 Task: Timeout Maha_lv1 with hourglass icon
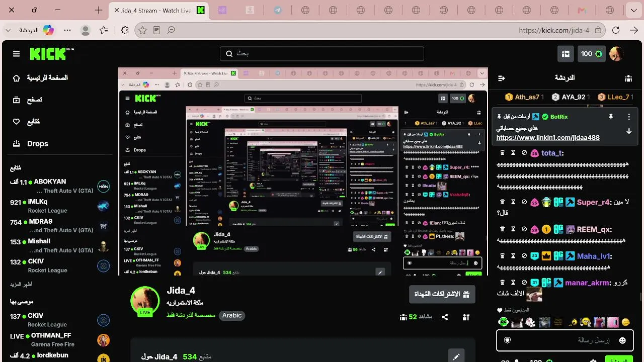point(513,256)
